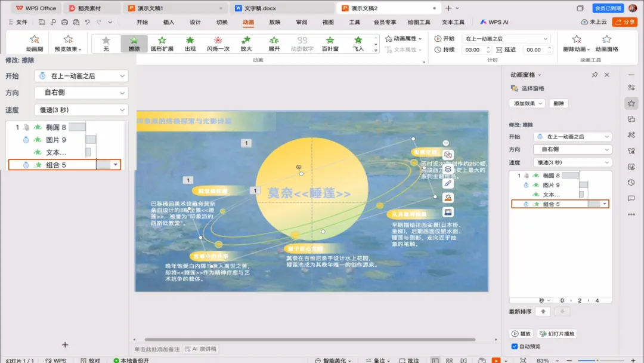Apply the 放大 zoom animation effect
644x363 pixels.
[246, 43]
